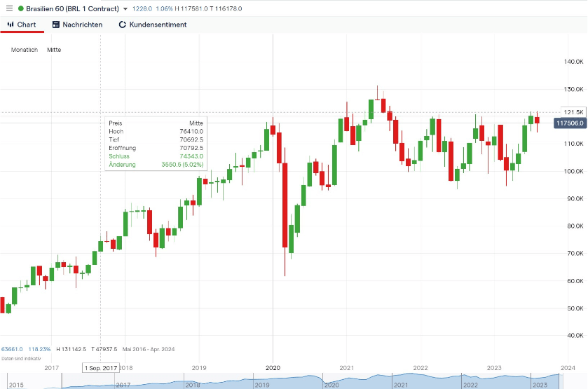Image resolution: width=588 pixels, height=389 pixels.
Task: Click the 2015 label in overview navigator
Action: 16,385
